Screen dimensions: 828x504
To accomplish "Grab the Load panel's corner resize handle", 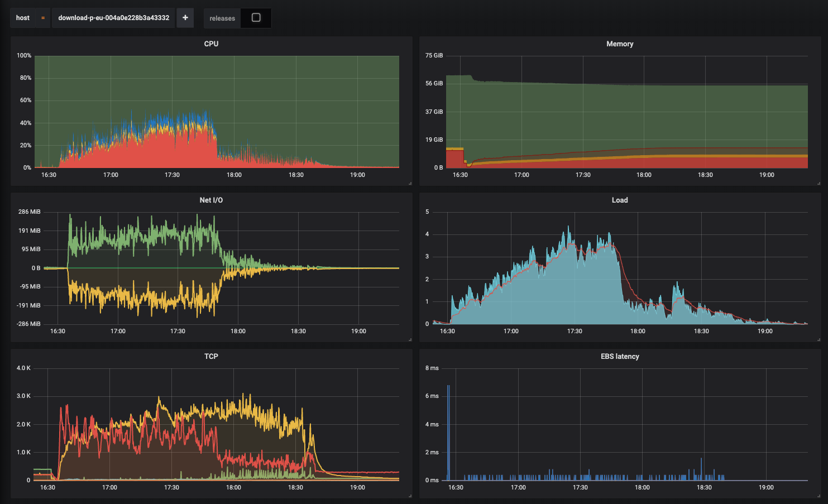I will coord(819,339).
